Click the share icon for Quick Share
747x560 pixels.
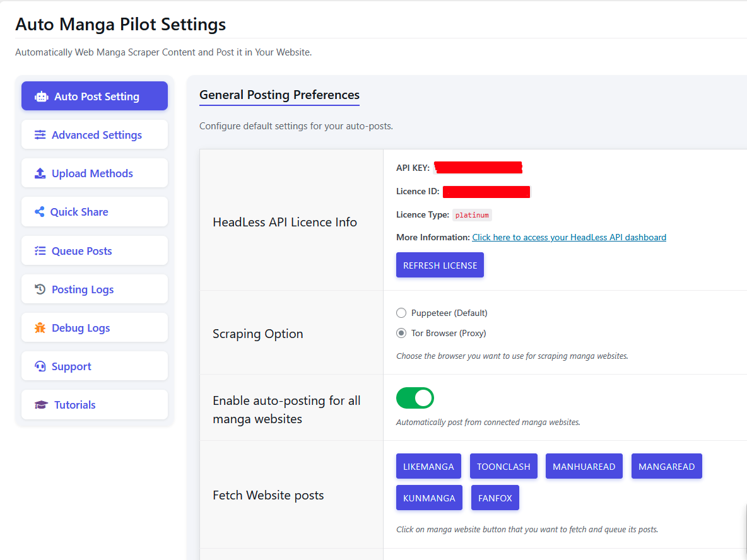39,212
